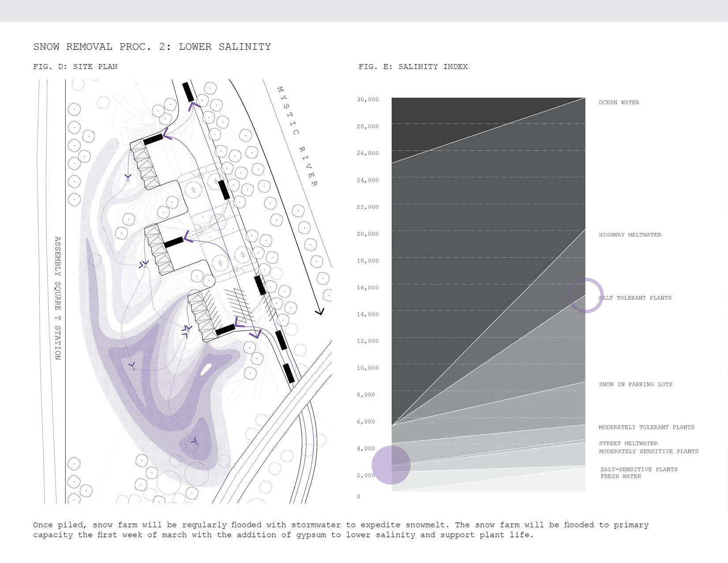The image size is (728, 563).
Task: Click the 'HIGHWAY MELTWATER' chart label
Action: [630, 235]
